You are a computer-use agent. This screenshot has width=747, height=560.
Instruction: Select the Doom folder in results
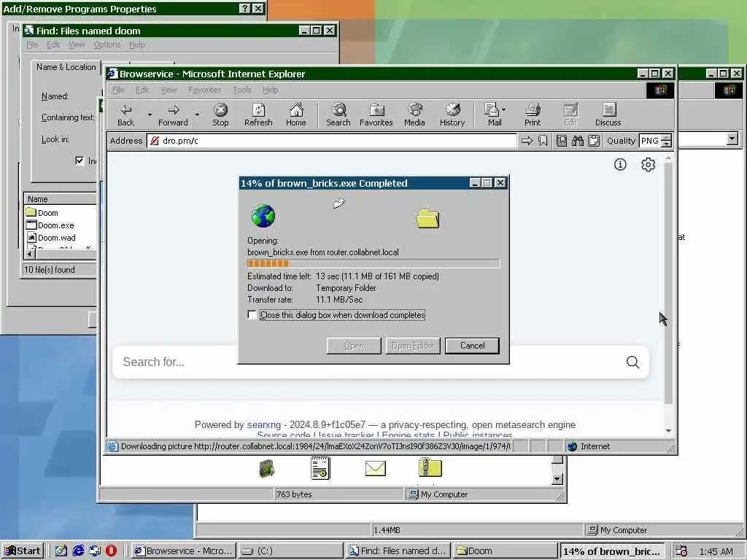tap(42, 212)
